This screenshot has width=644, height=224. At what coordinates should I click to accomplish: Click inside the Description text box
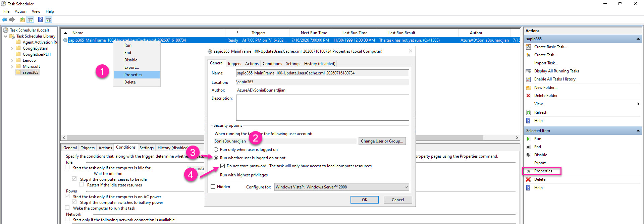tap(322, 108)
